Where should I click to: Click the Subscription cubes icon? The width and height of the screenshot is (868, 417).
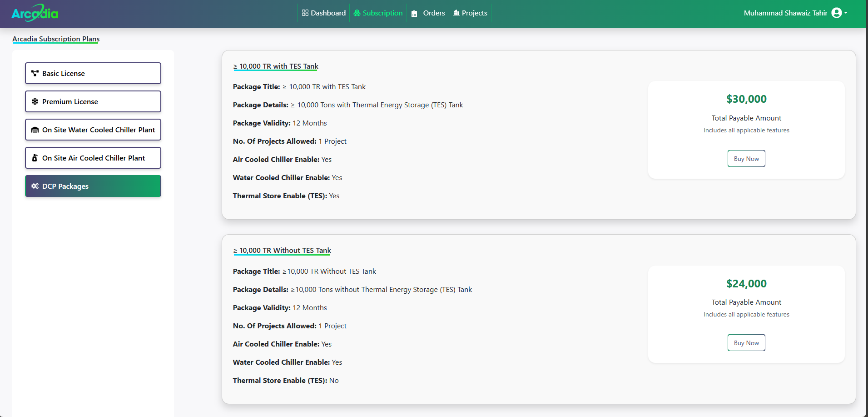click(357, 13)
